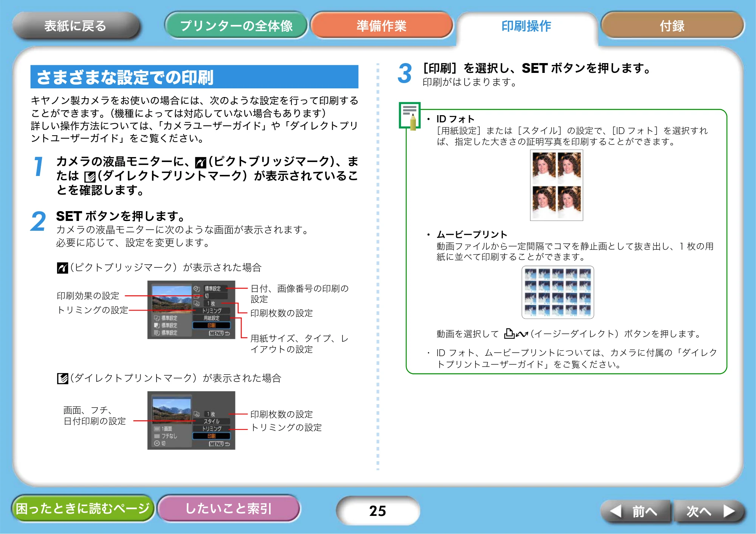Go to previous page with 前へ
The width and height of the screenshot is (756, 534).
point(635,511)
